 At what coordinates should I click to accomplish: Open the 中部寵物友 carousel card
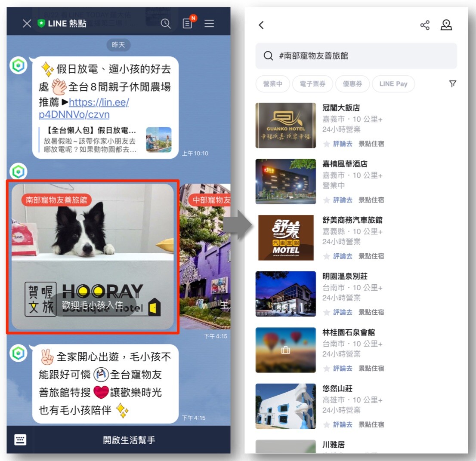pyautogui.click(x=205, y=256)
